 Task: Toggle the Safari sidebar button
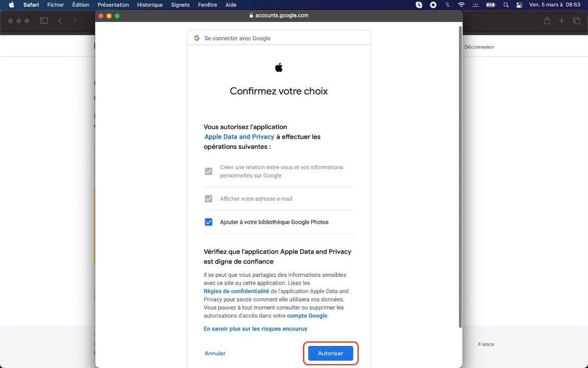click(44, 21)
